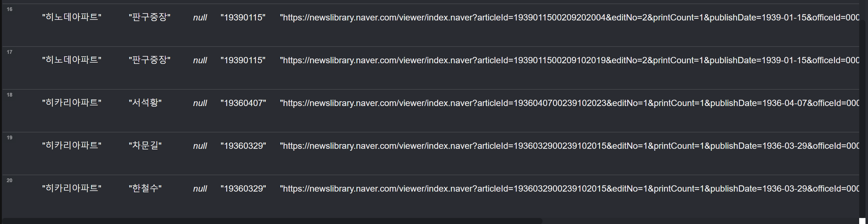
Task: Click the null cell in row 19
Action: click(x=200, y=146)
